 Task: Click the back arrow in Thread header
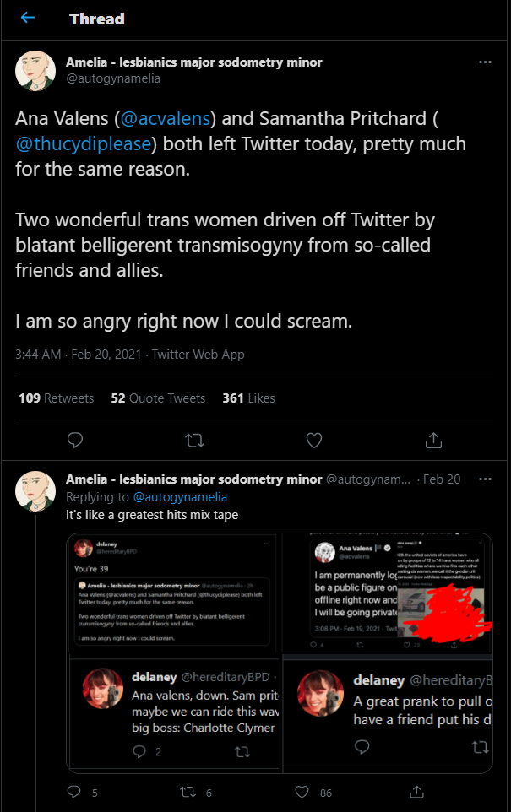coord(28,18)
